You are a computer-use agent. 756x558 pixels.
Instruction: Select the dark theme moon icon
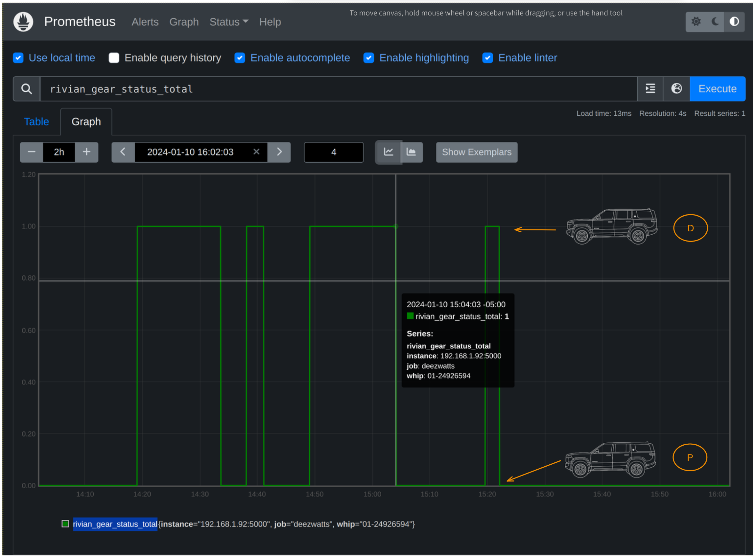pyautogui.click(x=715, y=22)
